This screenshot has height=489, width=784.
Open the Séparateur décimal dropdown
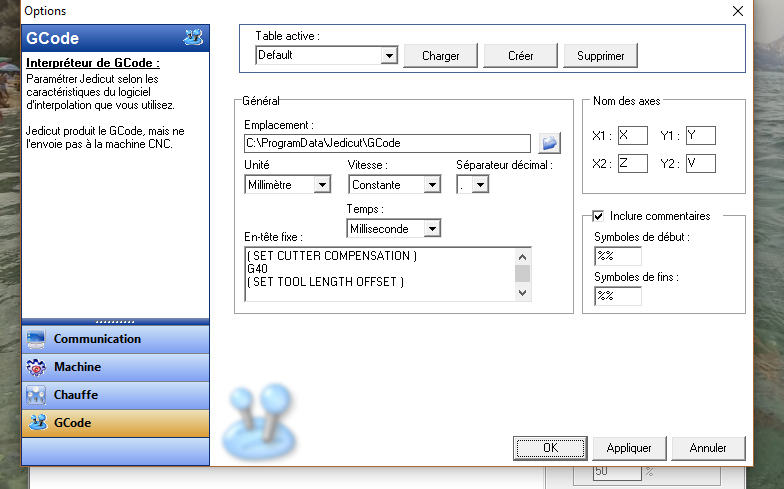[x=480, y=185]
